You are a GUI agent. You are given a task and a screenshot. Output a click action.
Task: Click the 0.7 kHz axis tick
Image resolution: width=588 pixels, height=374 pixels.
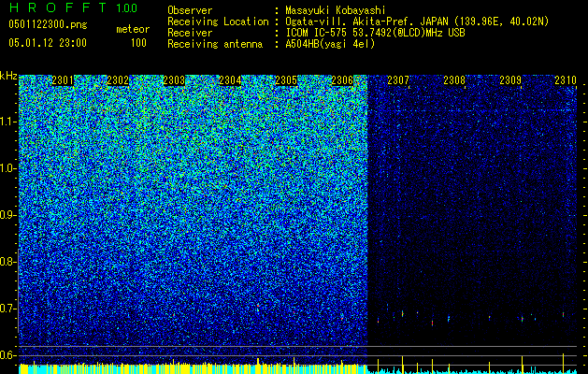coord(8,309)
